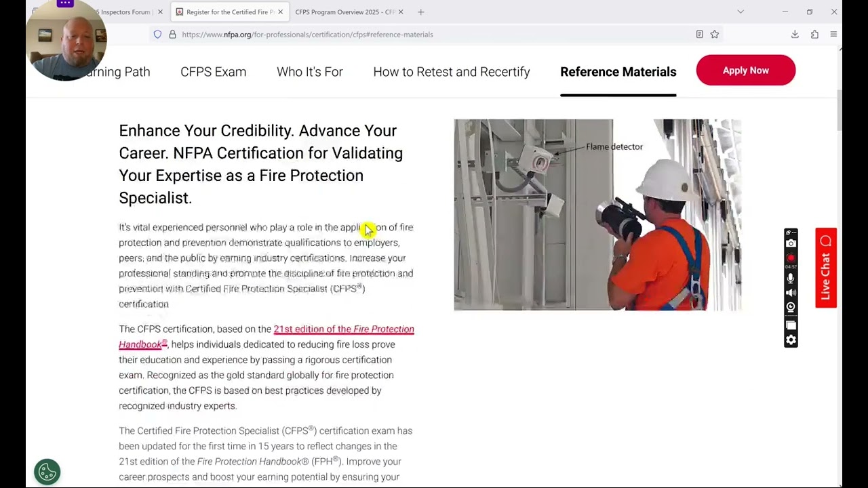The height and width of the screenshot is (488, 868).
Task: Open the Firefox hamburger application menu
Action: pyautogui.click(x=833, y=35)
